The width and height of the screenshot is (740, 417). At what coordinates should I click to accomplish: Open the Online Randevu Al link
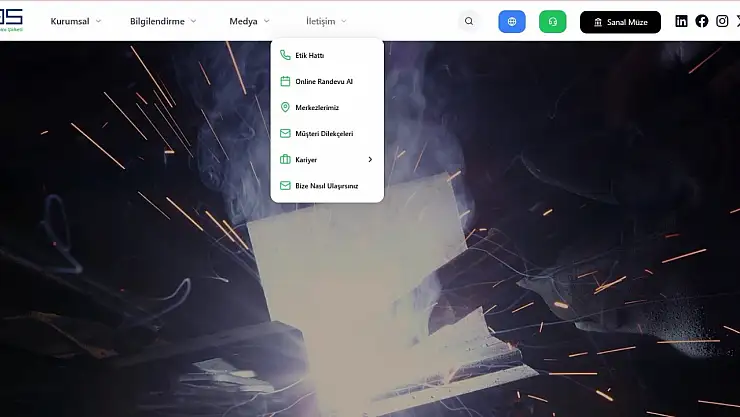pyautogui.click(x=324, y=82)
